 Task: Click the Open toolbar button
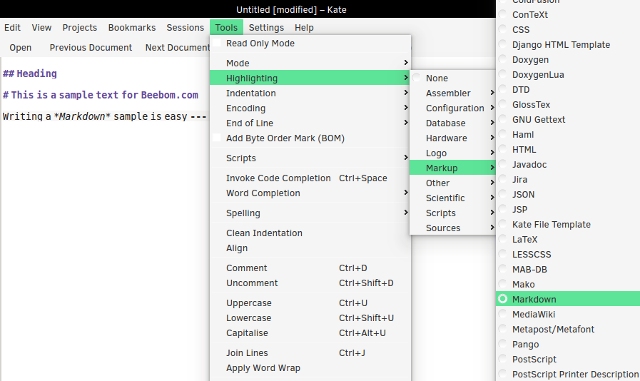pyautogui.click(x=20, y=48)
